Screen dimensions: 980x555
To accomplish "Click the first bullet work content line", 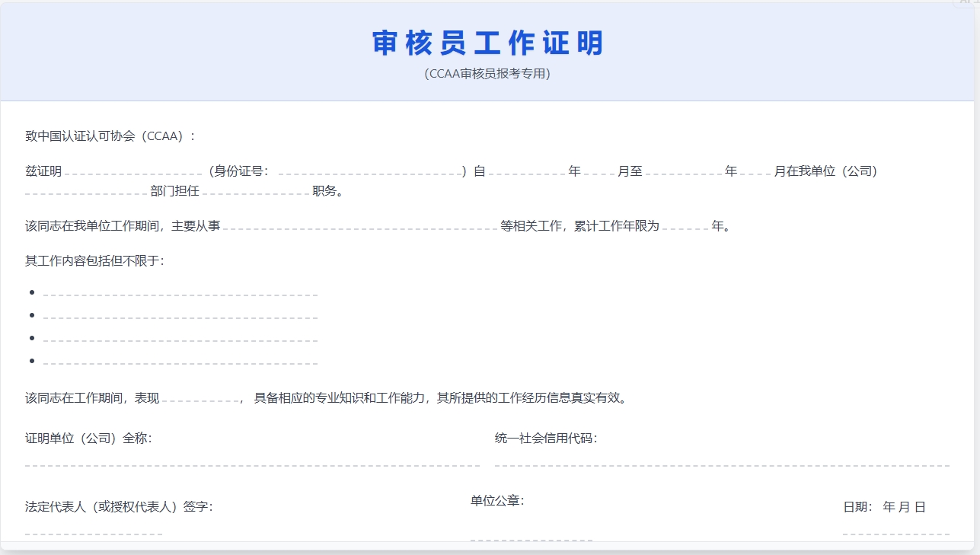I will click(179, 296).
